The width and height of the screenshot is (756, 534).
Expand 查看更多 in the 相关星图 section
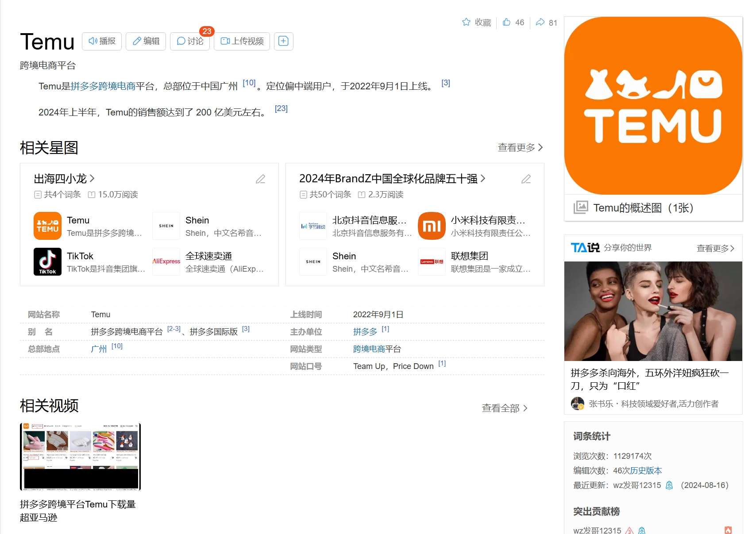521,147
